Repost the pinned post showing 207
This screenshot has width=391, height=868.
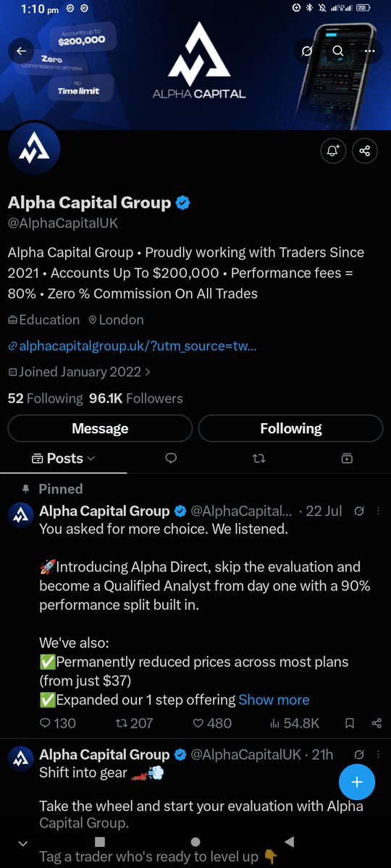[134, 723]
